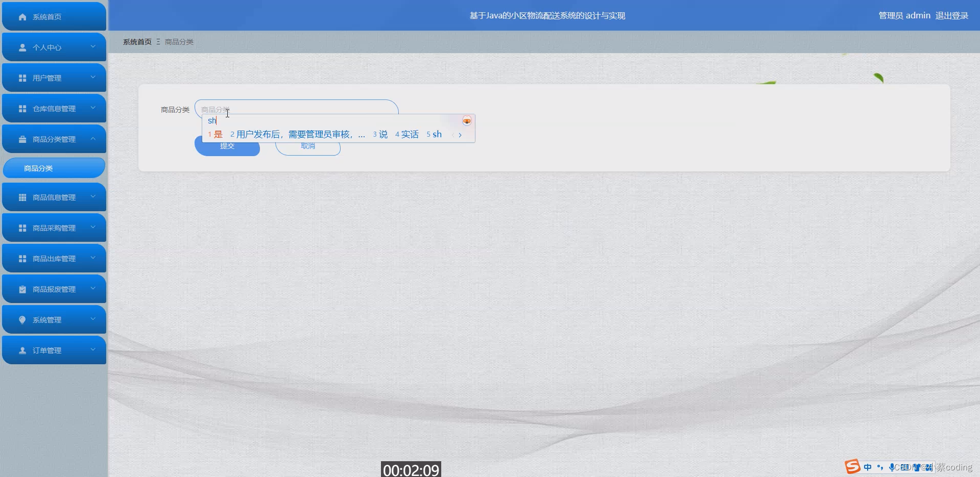Open the 商品信息管理 sidebar menu

54,197
